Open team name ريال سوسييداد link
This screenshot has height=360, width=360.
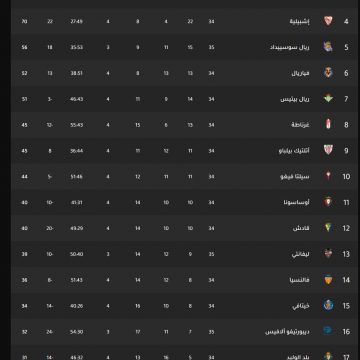pyautogui.click(x=290, y=47)
